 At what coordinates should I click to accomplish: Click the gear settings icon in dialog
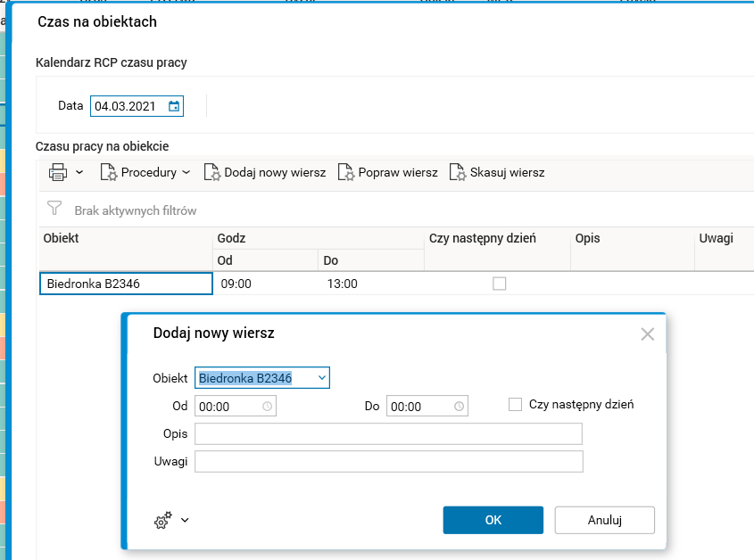tap(162, 521)
